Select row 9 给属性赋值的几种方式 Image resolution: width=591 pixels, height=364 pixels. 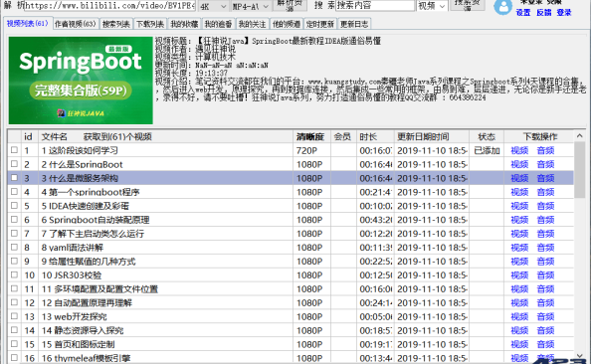[x=291, y=262]
